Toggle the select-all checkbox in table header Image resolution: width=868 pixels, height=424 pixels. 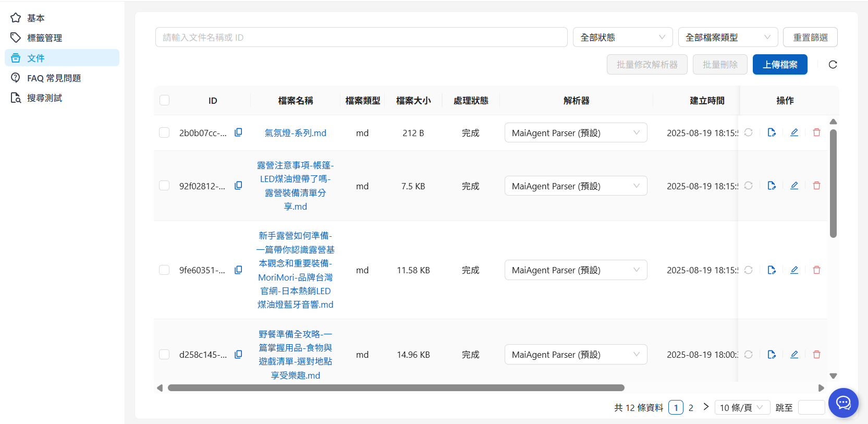(x=165, y=100)
